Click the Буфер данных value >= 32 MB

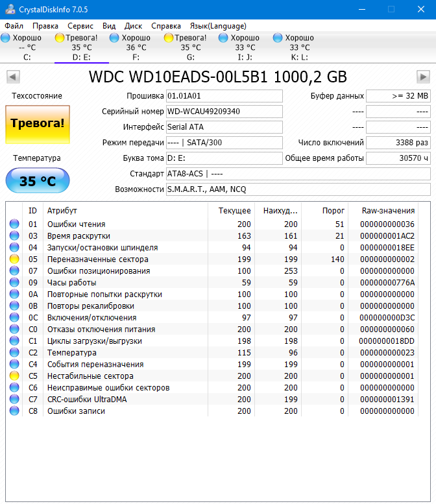[398, 96]
